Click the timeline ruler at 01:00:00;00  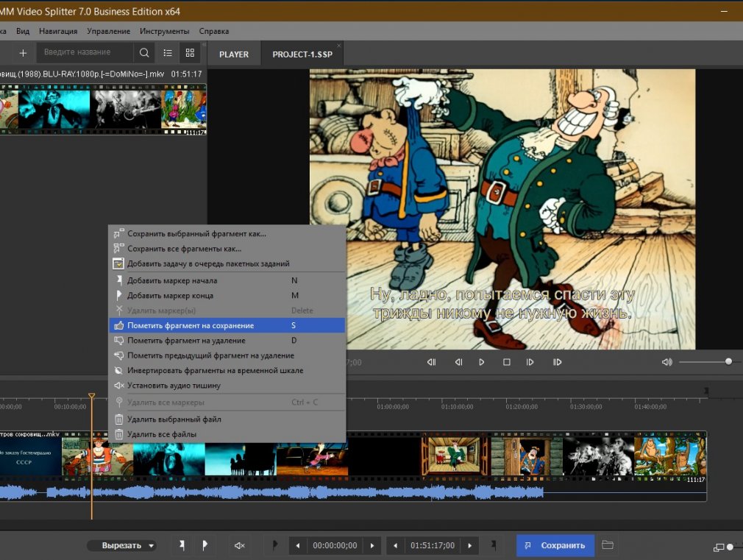coord(393,407)
